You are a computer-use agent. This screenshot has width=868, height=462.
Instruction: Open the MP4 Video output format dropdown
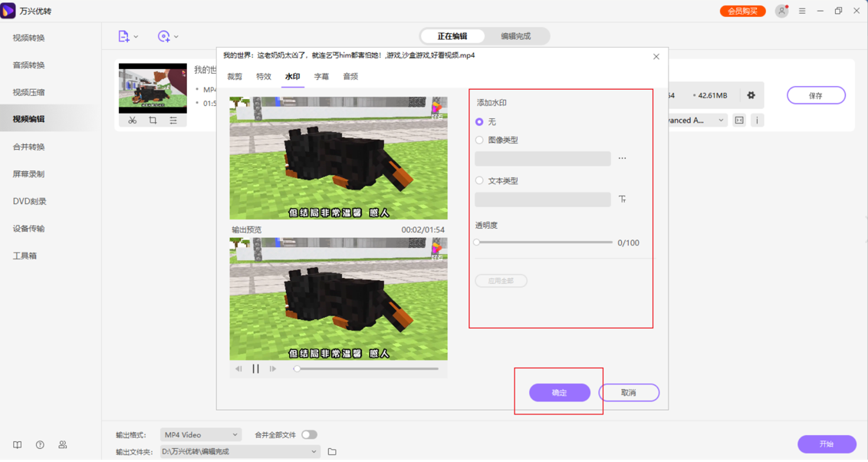[x=201, y=435]
